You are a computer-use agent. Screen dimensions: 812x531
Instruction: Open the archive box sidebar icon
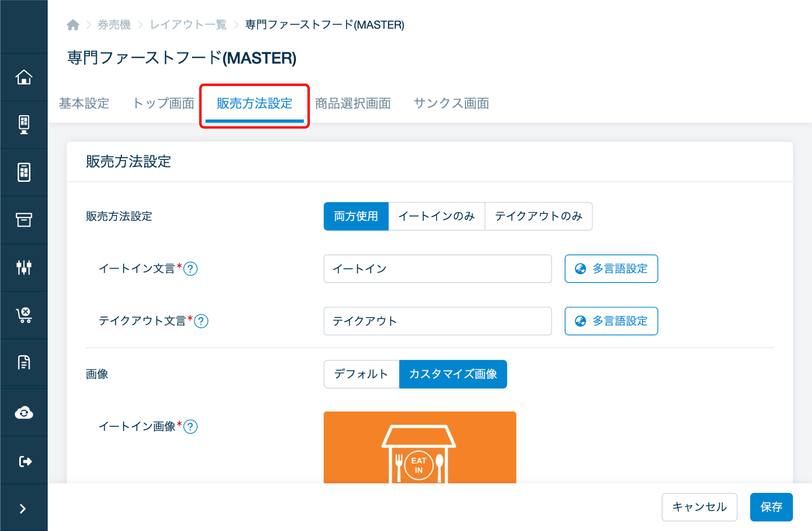[24, 220]
